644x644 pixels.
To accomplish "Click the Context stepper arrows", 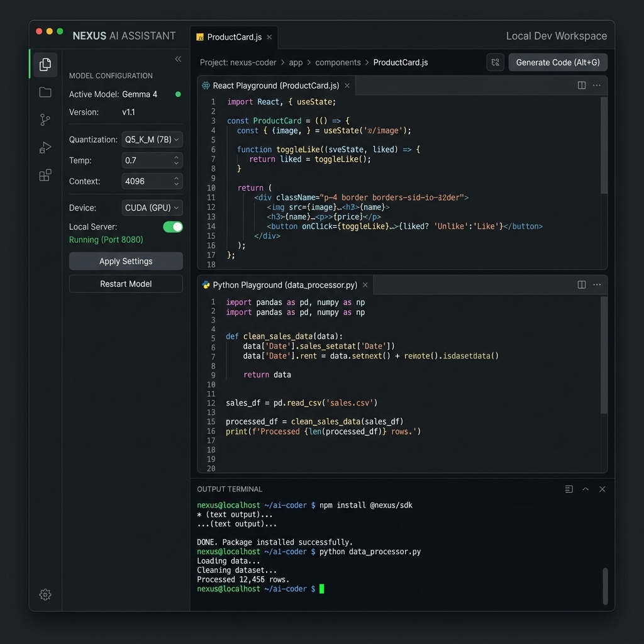I will [176, 181].
